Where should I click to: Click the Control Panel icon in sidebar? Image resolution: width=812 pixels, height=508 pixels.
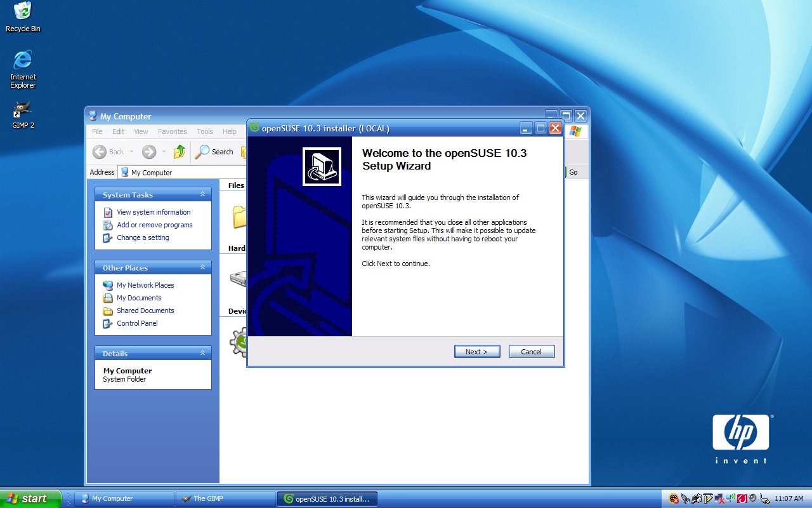(x=108, y=323)
